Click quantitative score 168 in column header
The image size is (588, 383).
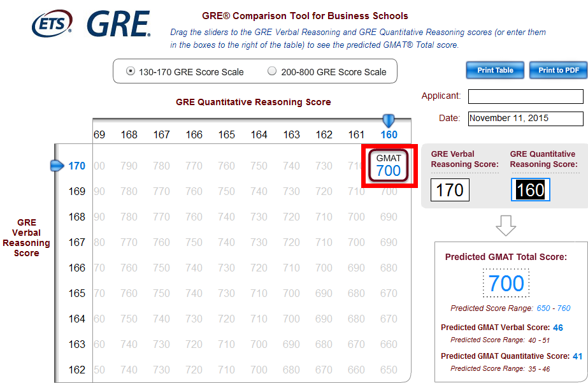click(129, 134)
